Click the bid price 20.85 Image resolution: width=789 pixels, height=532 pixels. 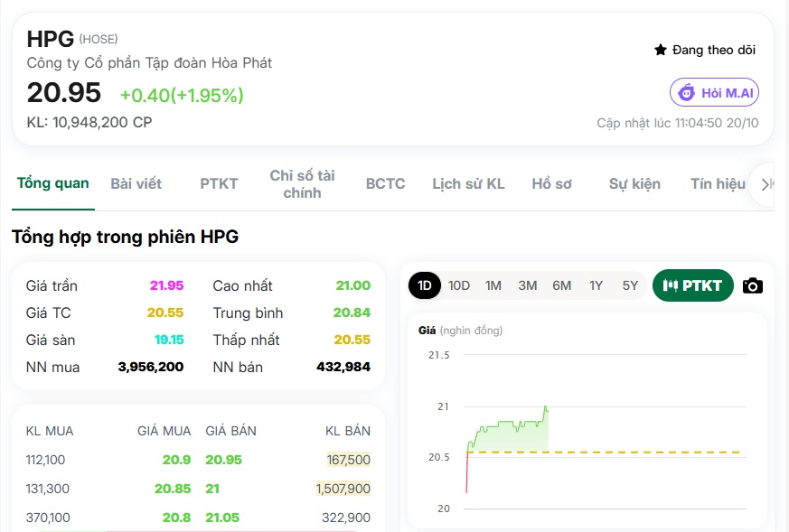[173, 489]
